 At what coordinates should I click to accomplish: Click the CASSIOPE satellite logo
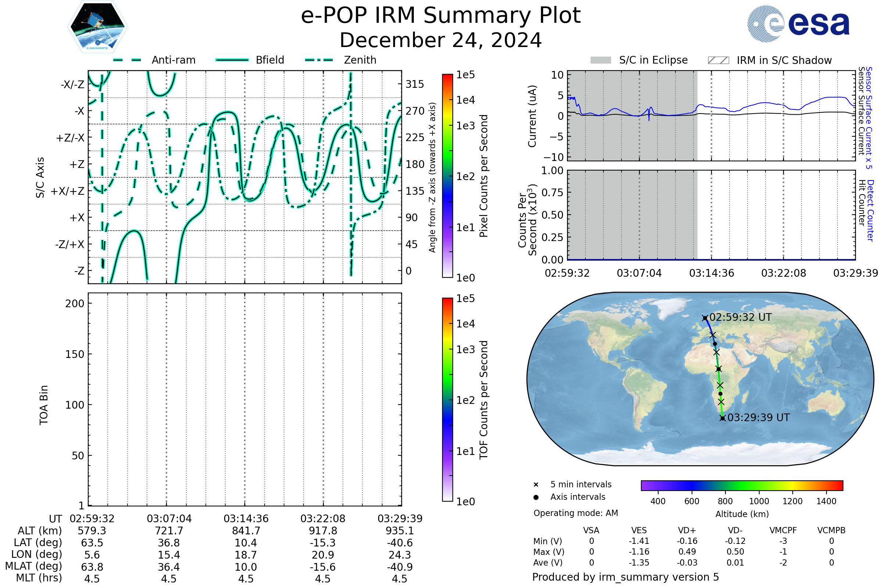click(x=97, y=27)
